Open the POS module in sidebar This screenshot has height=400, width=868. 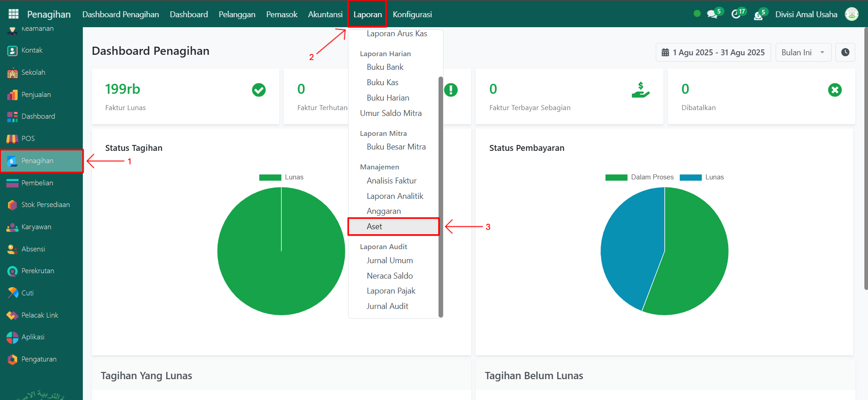pos(28,139)
